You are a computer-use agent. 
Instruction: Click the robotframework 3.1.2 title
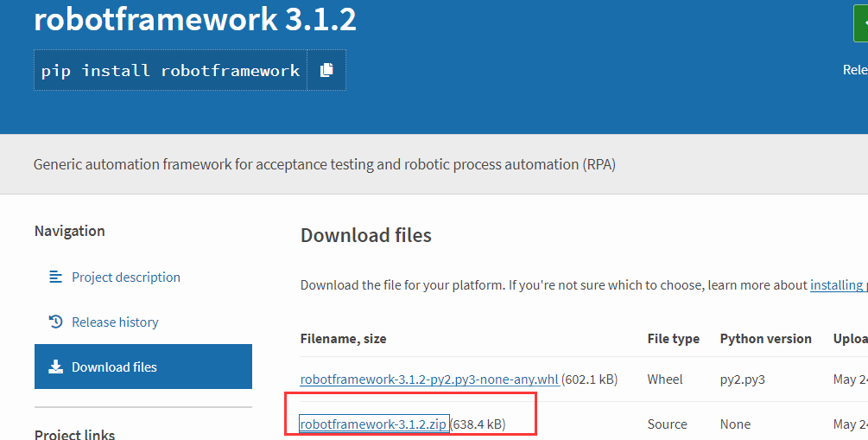pos(195,19)
